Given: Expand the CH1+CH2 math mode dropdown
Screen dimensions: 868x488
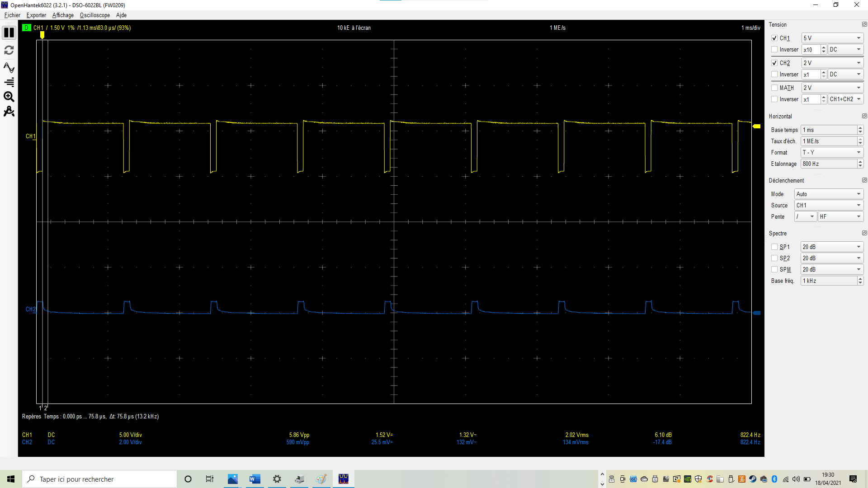Looking at the screenshot, I should [845, 99].
